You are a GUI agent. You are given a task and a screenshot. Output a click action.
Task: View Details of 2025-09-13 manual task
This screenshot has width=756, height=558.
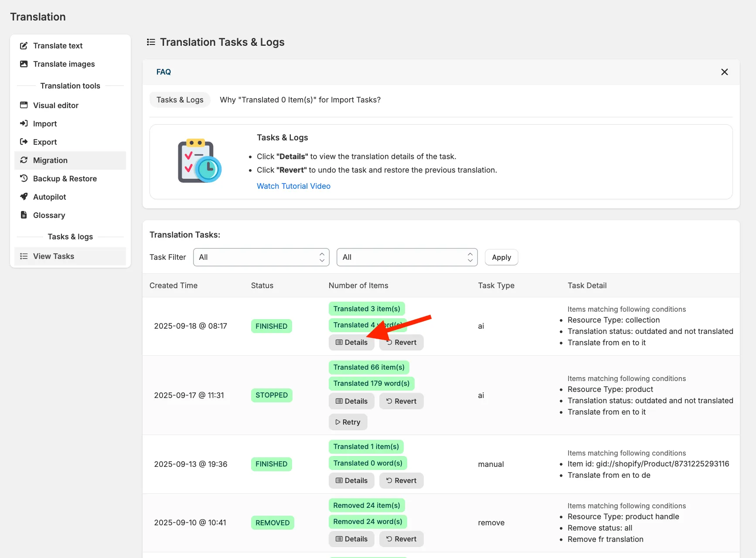[351, 480]
